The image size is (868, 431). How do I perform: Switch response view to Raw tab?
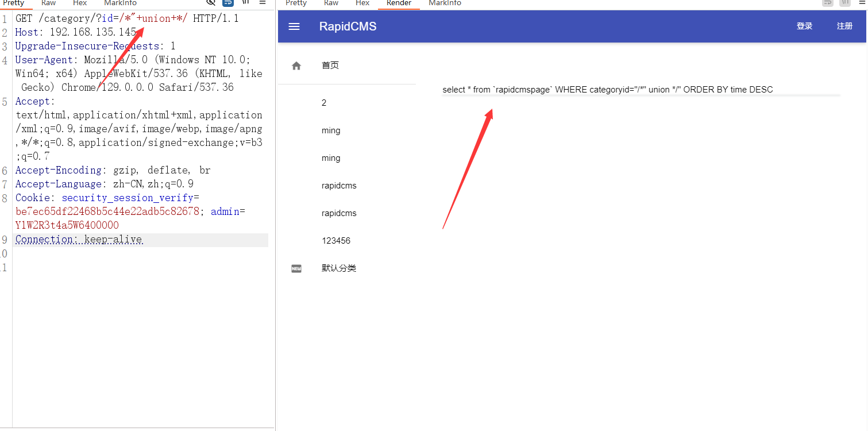[x=331, y=3]
